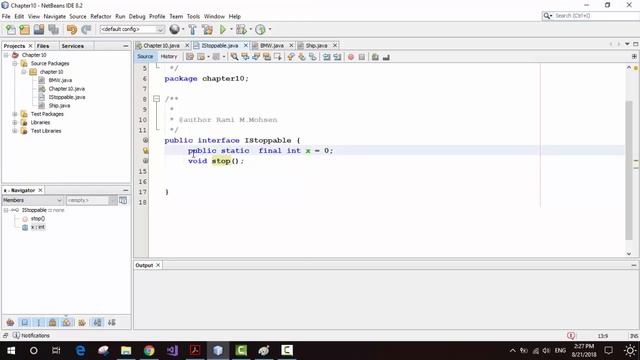The height and width of the screenshot is (360, 640).
Task: Toggle Show Inner Classes filter in Navigator
Action: click(67, 322)
